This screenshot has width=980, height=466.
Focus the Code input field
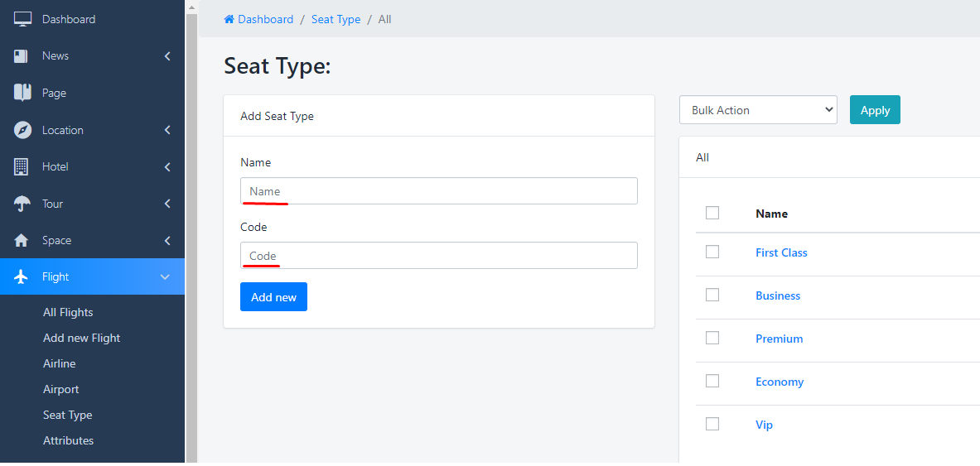click(x=439, y=256)
